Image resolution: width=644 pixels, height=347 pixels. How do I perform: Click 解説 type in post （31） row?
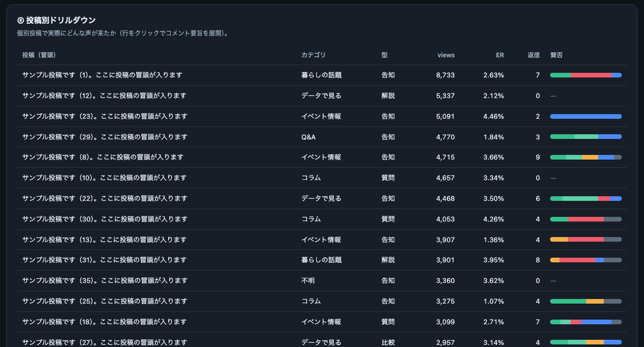click(388, 260)
